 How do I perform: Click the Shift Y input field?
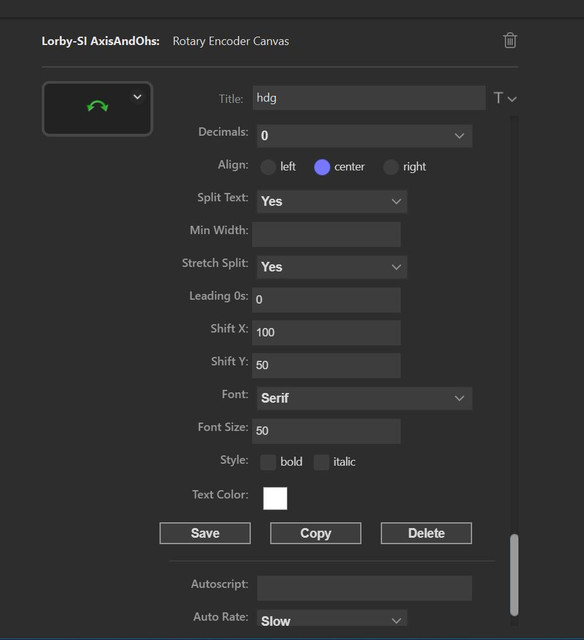pos(326,365)
